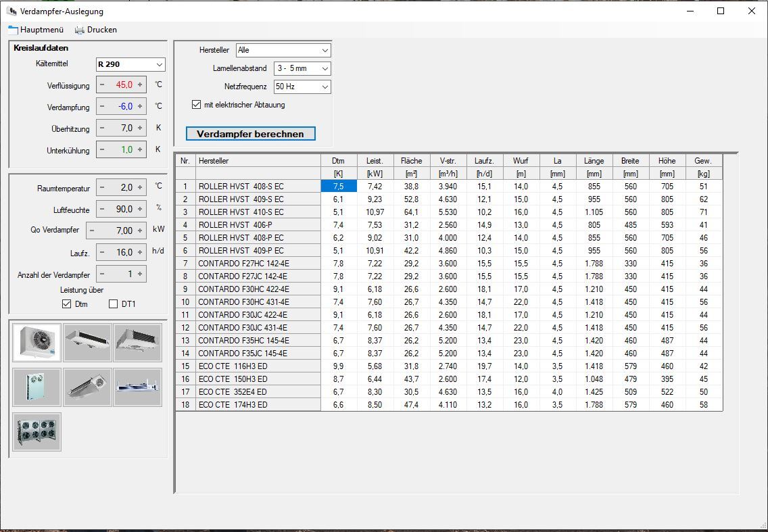The width and height of the screenshot is (768, 532).
Task: Click the Gew. column header
Action: 703,161
